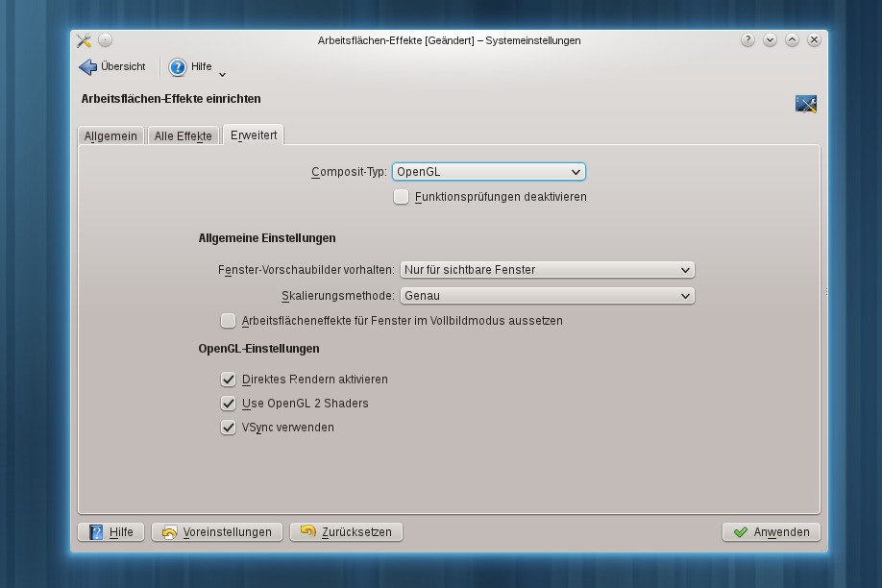Click the wrench and screwdriver window menu icon
Viewport: 882px width, 588px height.
click(x=84, y=40)
